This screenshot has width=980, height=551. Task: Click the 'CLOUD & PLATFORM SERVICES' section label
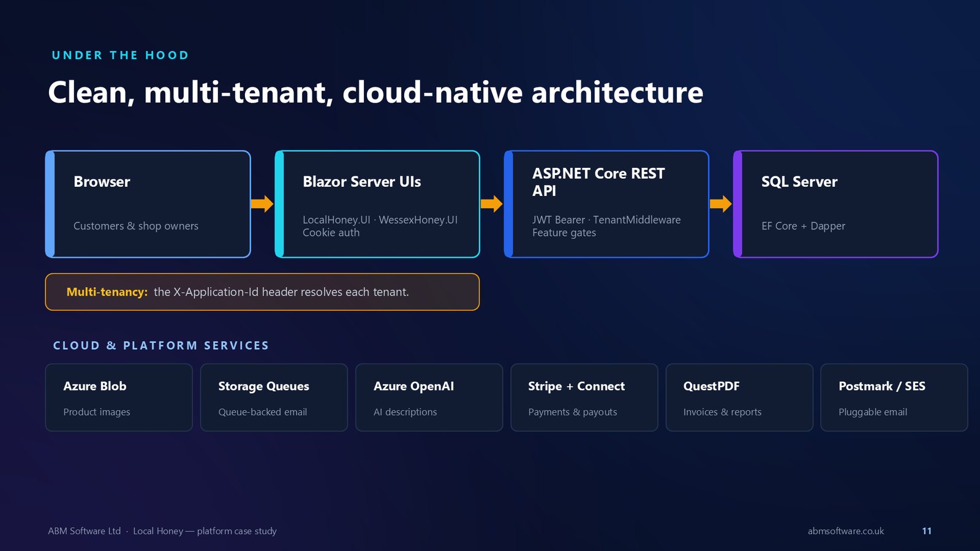pyautogui.click(x=161, y=345)
